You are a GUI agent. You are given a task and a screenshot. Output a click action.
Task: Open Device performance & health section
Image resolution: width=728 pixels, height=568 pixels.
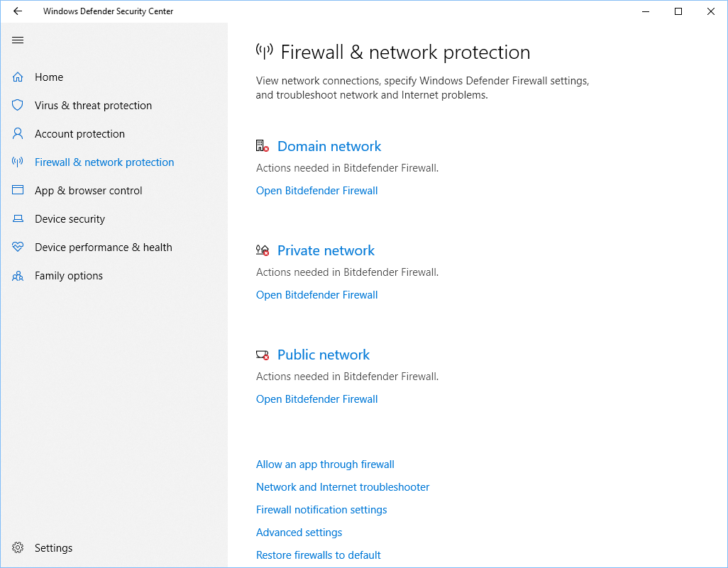(104, 247)
